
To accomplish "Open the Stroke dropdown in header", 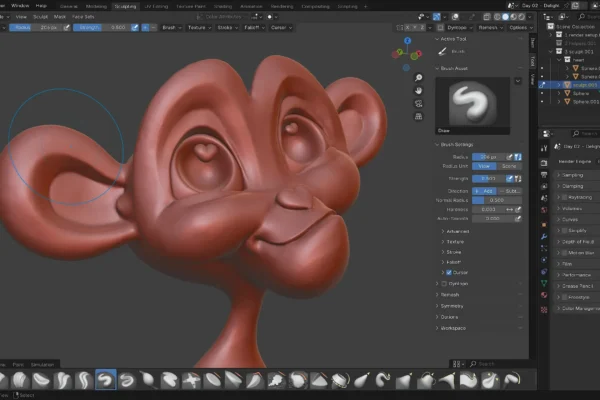I will click(x=227, y=28).
